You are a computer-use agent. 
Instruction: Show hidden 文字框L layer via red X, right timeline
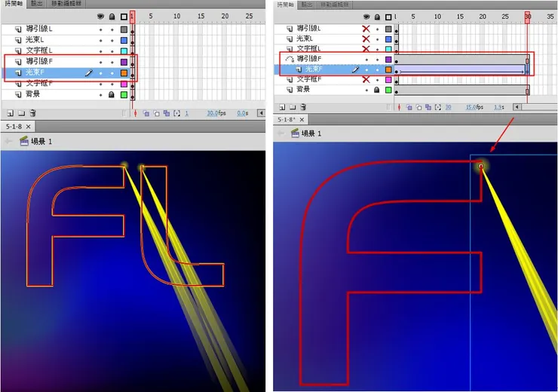point(366,49)
